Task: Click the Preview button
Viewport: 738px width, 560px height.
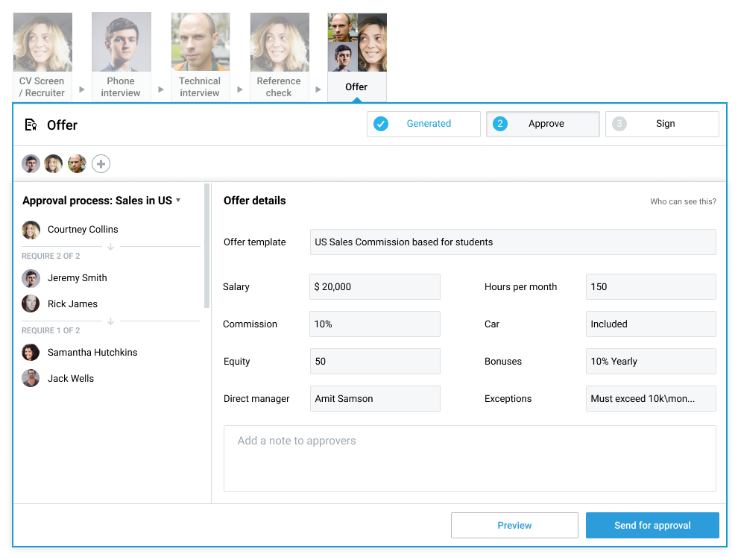Action: click(x=514, y=526)
